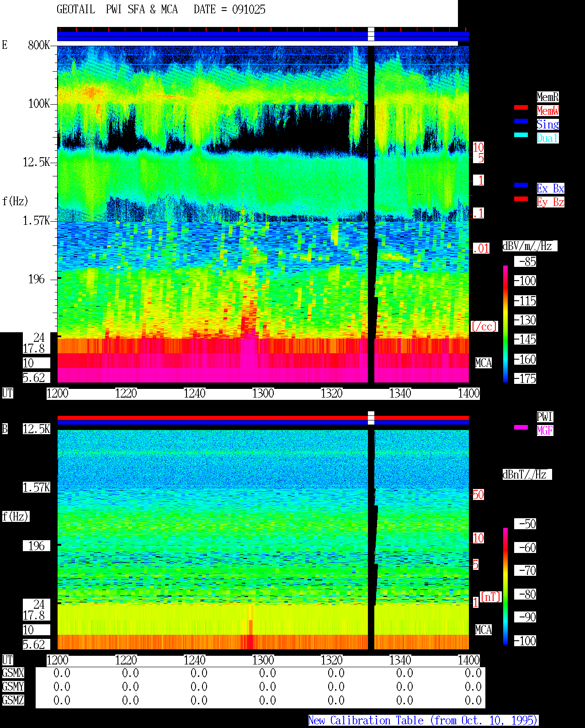Click the red Ey Bz legend swatch
Image resolution: width=585 pixels, height=728 pixels.
point(521,199)
